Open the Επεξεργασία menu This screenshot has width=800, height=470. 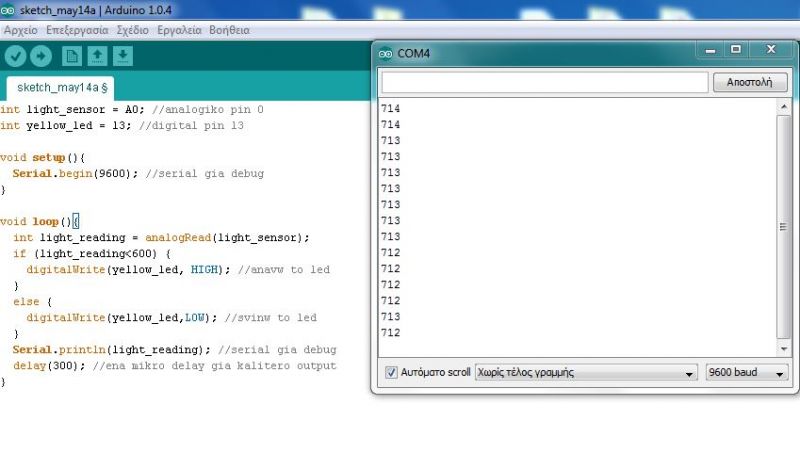[x=77, y=30]
